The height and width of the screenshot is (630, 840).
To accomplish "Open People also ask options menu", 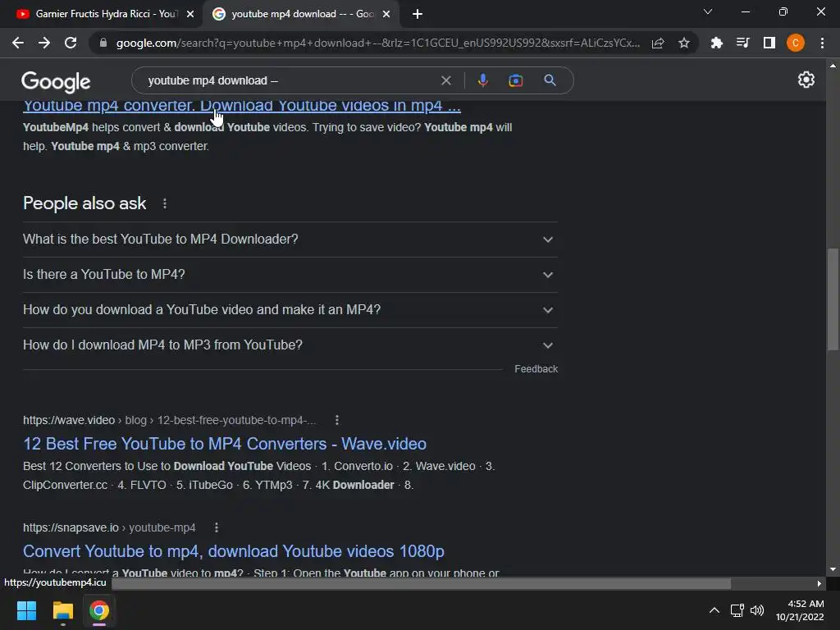I will click(x=165, y=203).
